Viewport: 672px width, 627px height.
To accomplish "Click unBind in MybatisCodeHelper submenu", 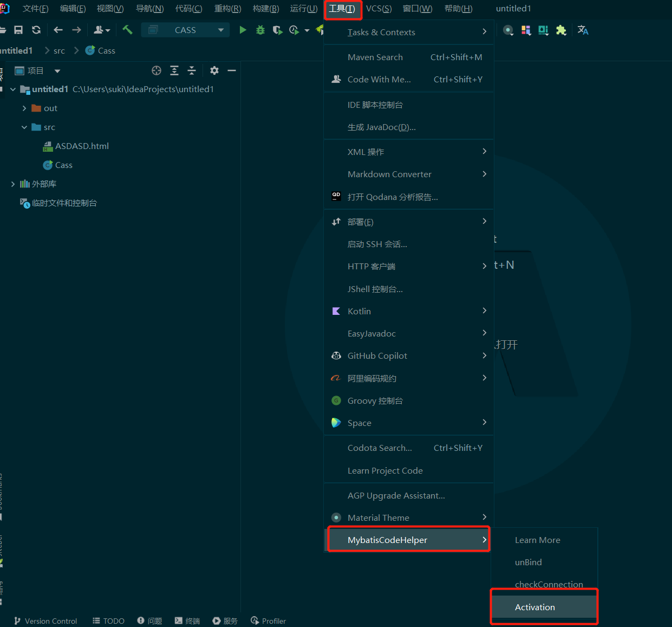I will pos(544,562).
